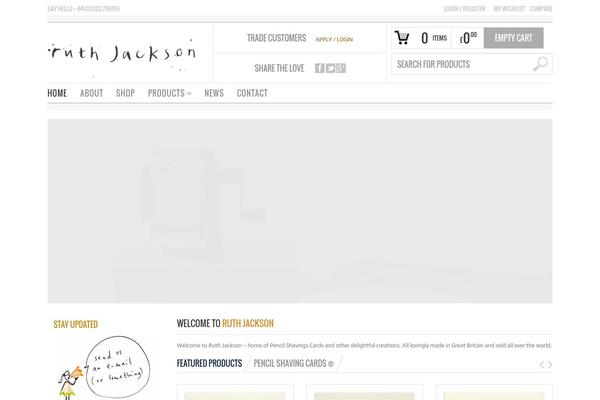Image resolution: width=600 pixels, height=400 pixels.
Task: Click the main banner slideshow image
Action: [x=300, y=211]
